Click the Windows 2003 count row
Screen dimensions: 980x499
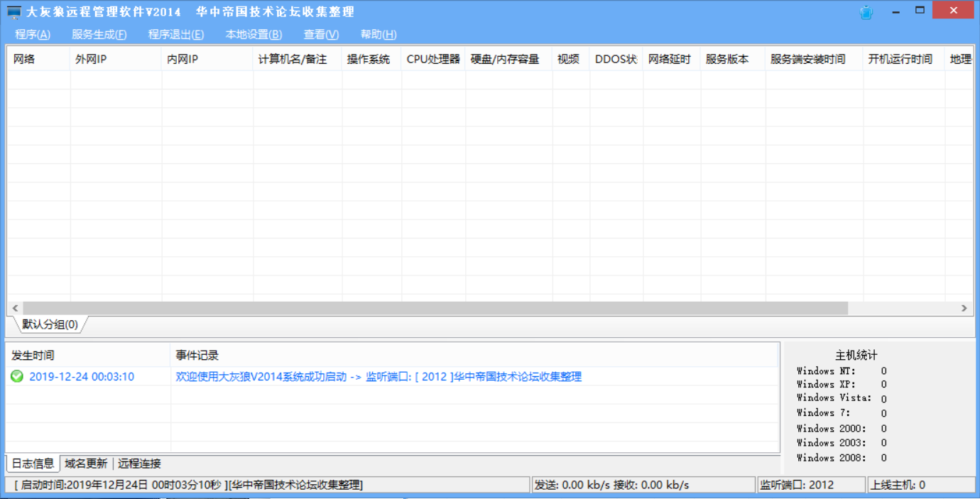coord(842,443)
